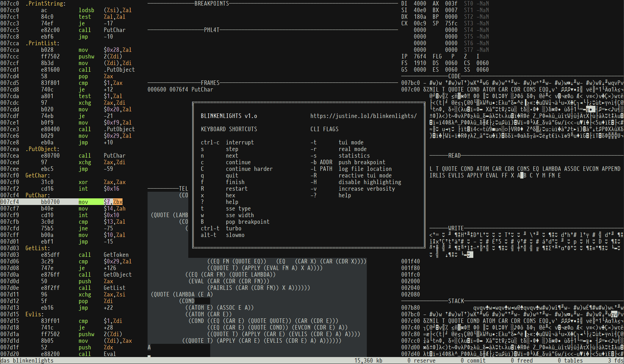Image resolution: width=624 pixels, height=364 pixels.
Task: Click the PML4T panel title
Action: [x=212, y=30]
